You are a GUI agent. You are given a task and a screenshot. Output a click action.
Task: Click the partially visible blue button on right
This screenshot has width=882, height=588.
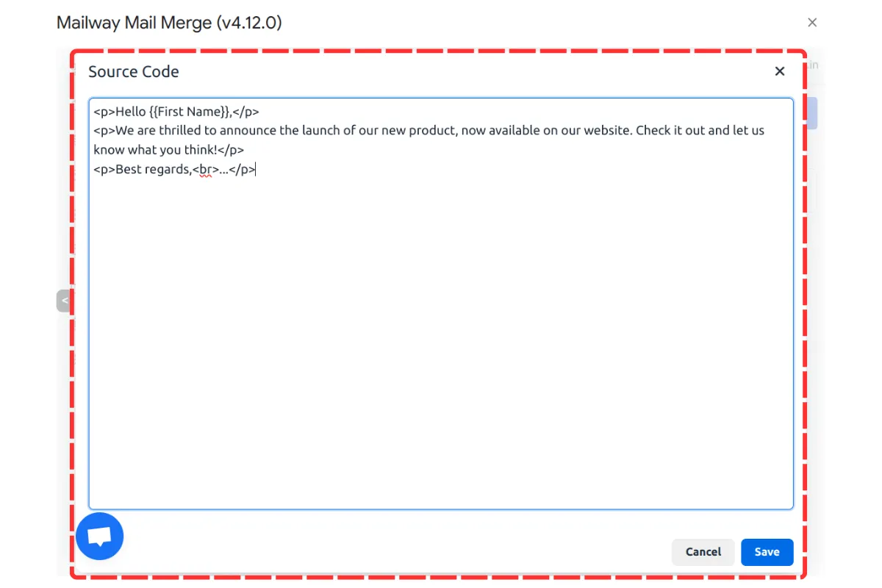(x=811, y=112)
